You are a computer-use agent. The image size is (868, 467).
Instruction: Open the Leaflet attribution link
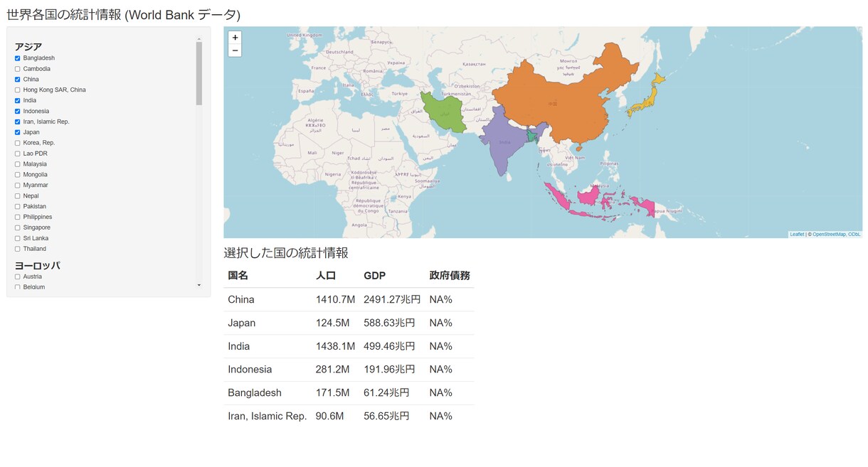(x=797, y=234)
